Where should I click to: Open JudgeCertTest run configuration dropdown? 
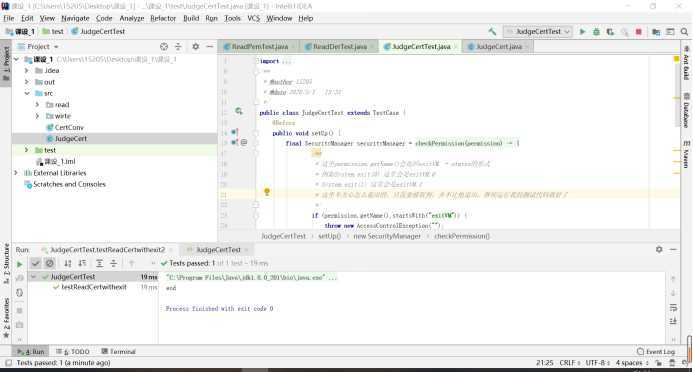point(538,32)
